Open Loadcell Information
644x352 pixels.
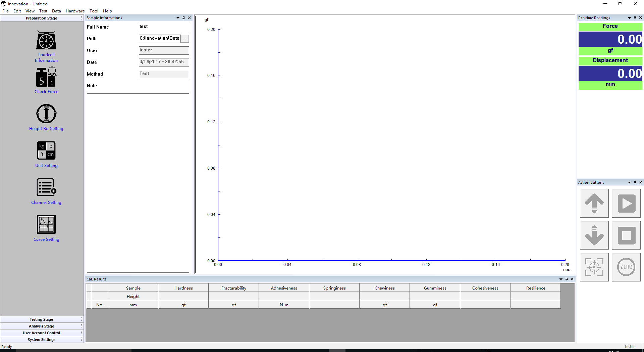[46, 41]
